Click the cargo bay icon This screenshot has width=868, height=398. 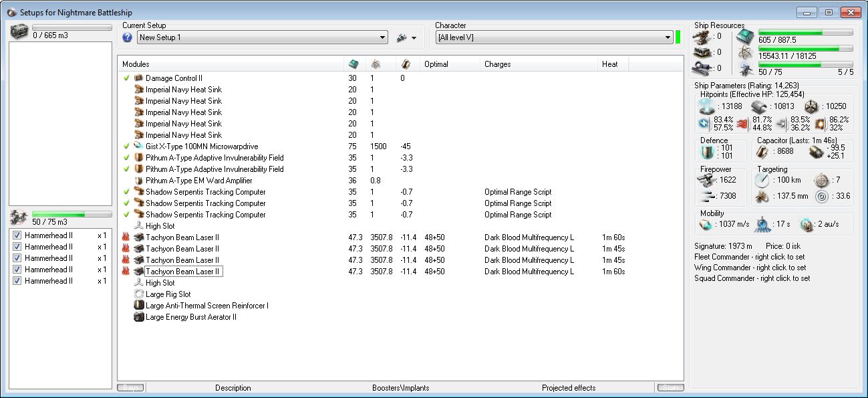click(19, 31)
